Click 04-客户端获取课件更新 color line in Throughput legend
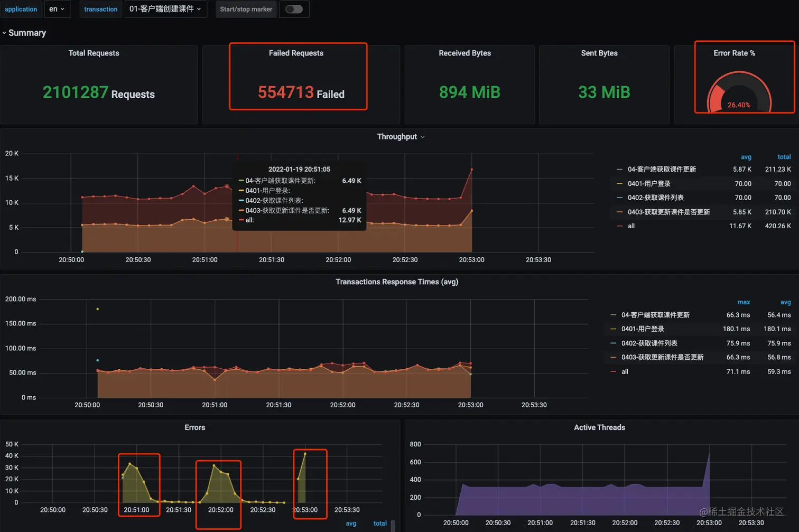This screenshot has height=532, width=799. click(619, 170)
